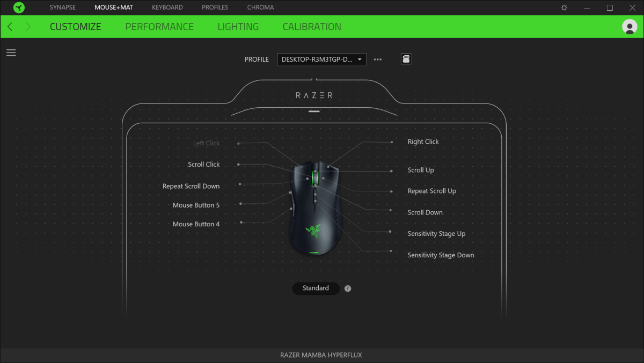Select the MOUSE+MAT tab
644x363 pixels.
pyautogui.click(x=114, y=8)
